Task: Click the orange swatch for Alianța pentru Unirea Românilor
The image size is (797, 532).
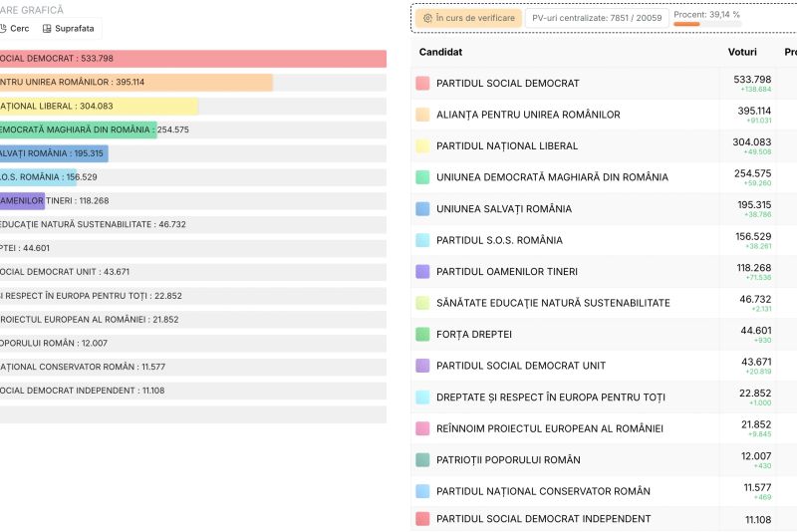Action: (x=422, y=115)
